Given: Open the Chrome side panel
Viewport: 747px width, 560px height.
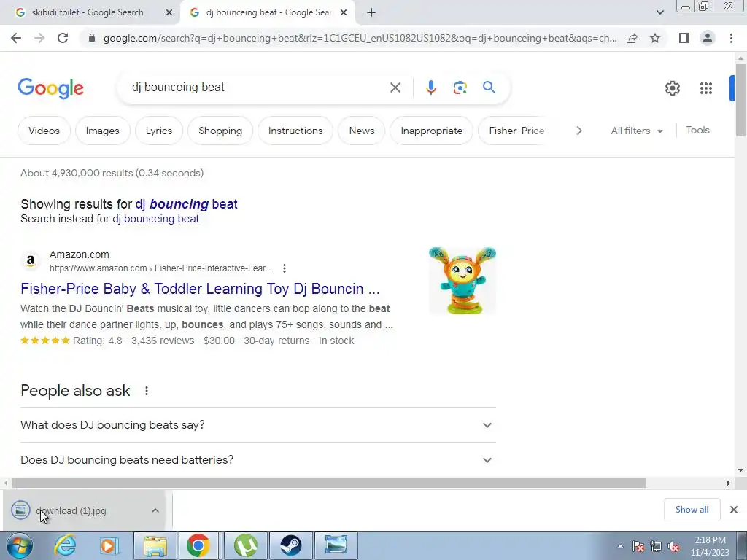Looking at the screenshot, I should click(x=684, y=38).
